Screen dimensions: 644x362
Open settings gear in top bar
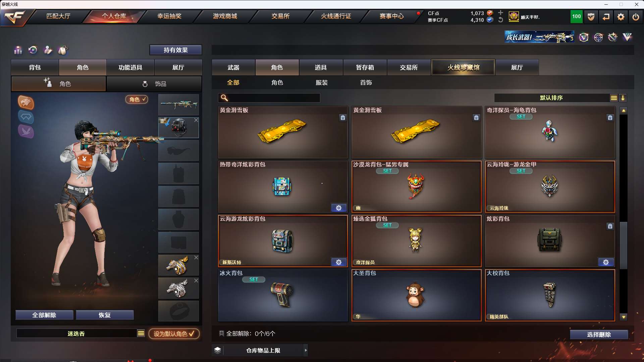[x=621, y=17]
